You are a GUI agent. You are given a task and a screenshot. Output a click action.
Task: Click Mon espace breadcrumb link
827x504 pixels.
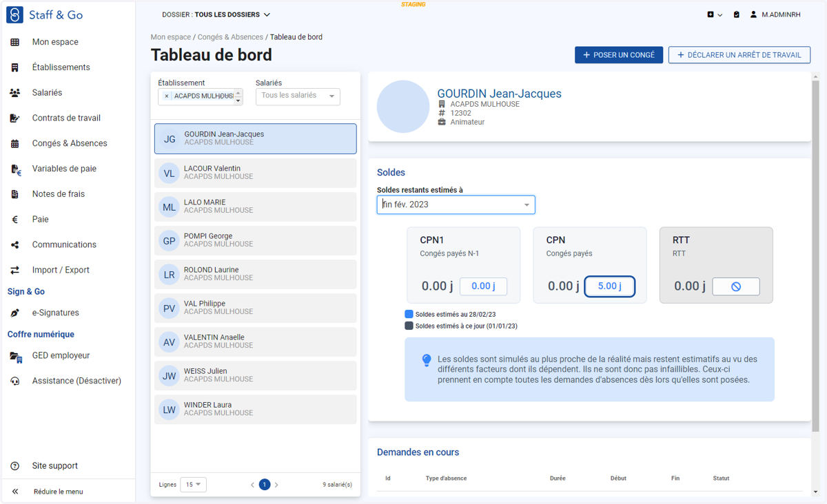(171, 37)
